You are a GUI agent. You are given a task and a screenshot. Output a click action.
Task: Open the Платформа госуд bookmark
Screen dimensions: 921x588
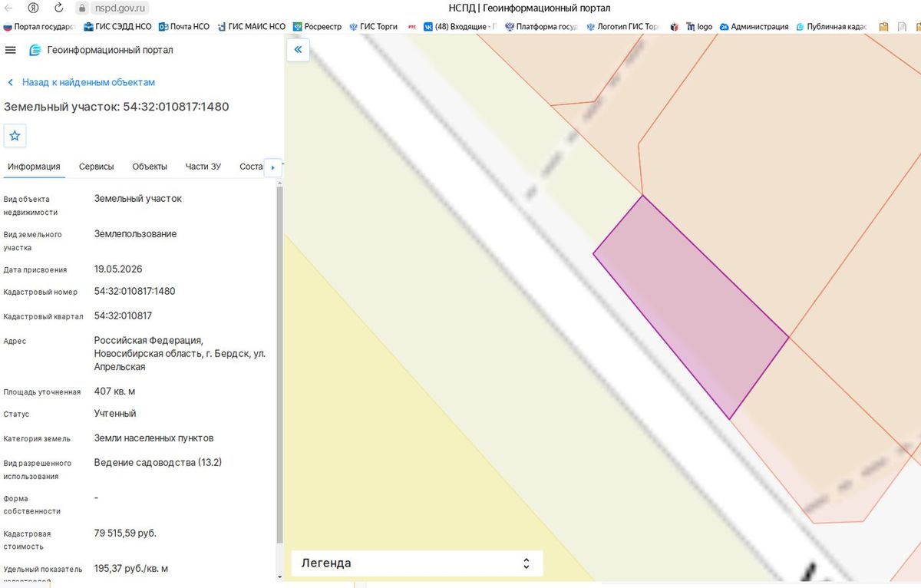click(542, 26)
